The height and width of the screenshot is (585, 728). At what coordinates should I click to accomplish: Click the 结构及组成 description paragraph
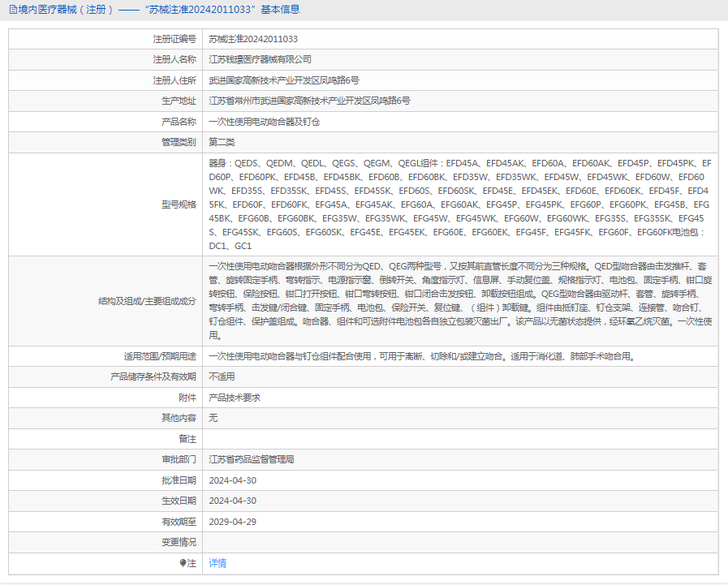(x=460, y=301)
